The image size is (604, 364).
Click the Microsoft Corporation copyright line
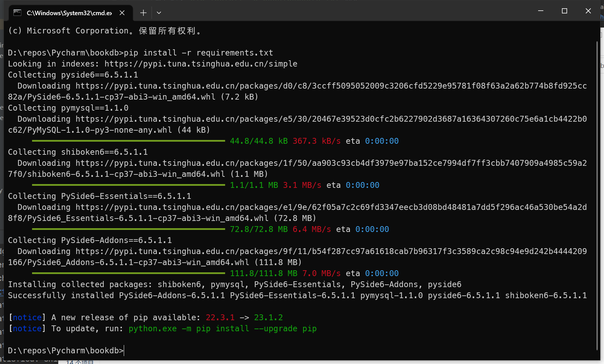click(x=104, y=31)
